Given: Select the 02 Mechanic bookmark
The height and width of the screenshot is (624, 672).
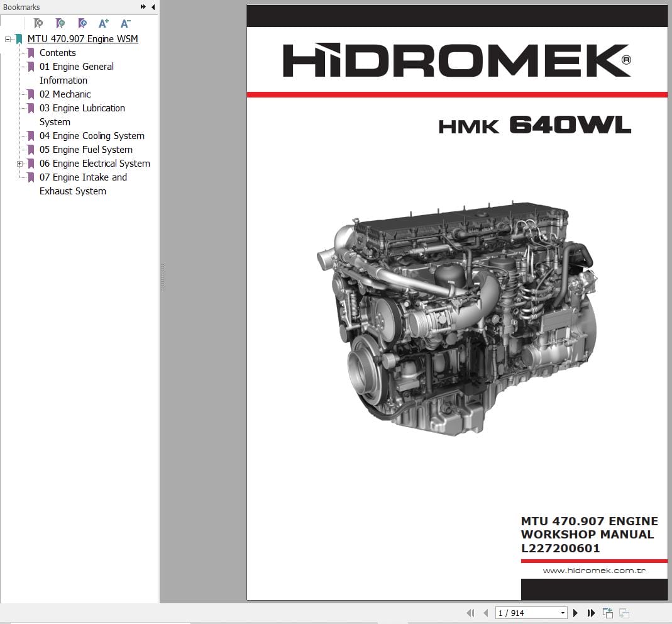Looking at the screenshot, I should click(65, 94).
